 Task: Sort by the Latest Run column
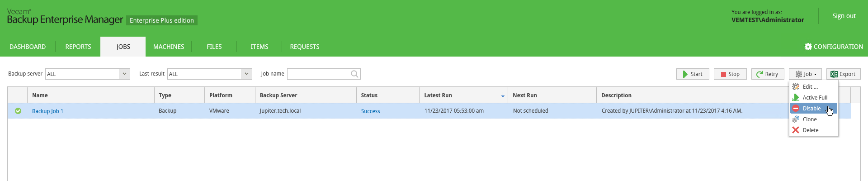click(464, 95)
